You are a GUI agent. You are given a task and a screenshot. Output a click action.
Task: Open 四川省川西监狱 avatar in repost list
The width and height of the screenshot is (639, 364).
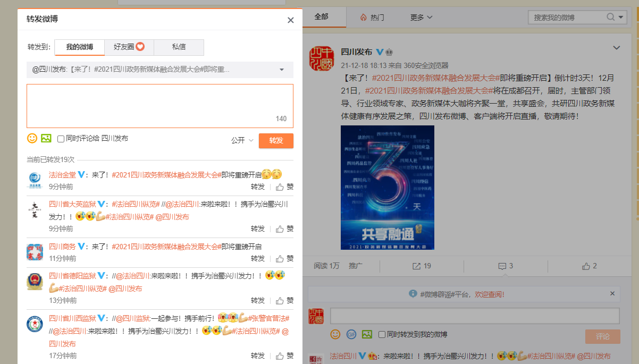coord(35,324)
